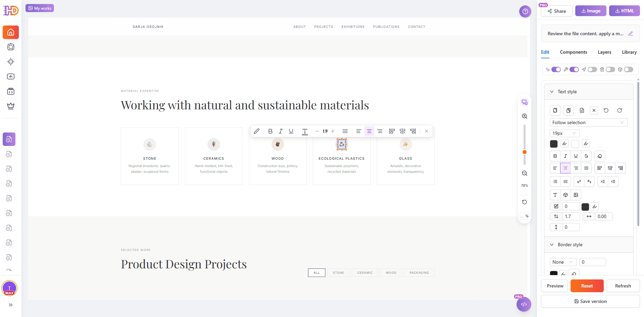Open the home icon in left sidebar

[11, 32]
